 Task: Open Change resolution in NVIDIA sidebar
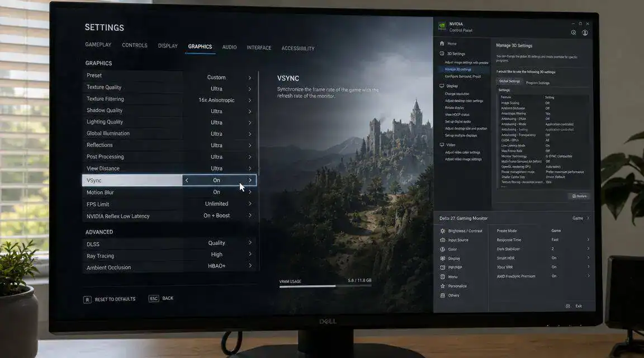point(457,94)
